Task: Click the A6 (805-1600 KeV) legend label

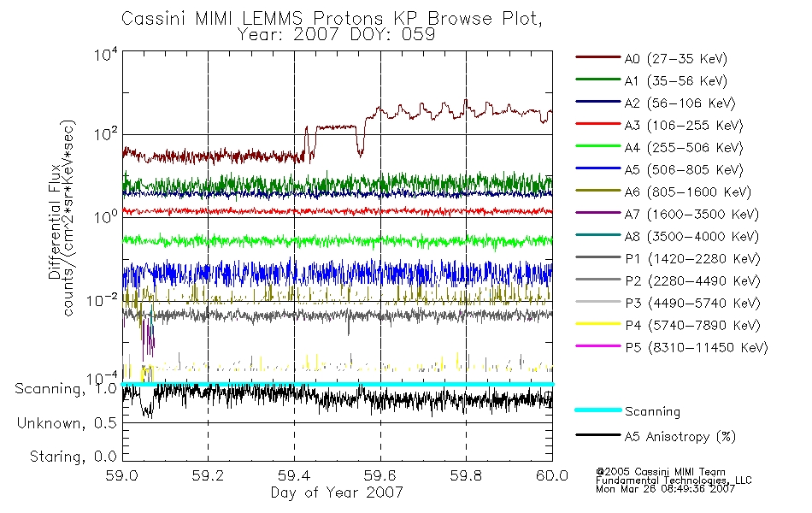Action: pos(688,192)
